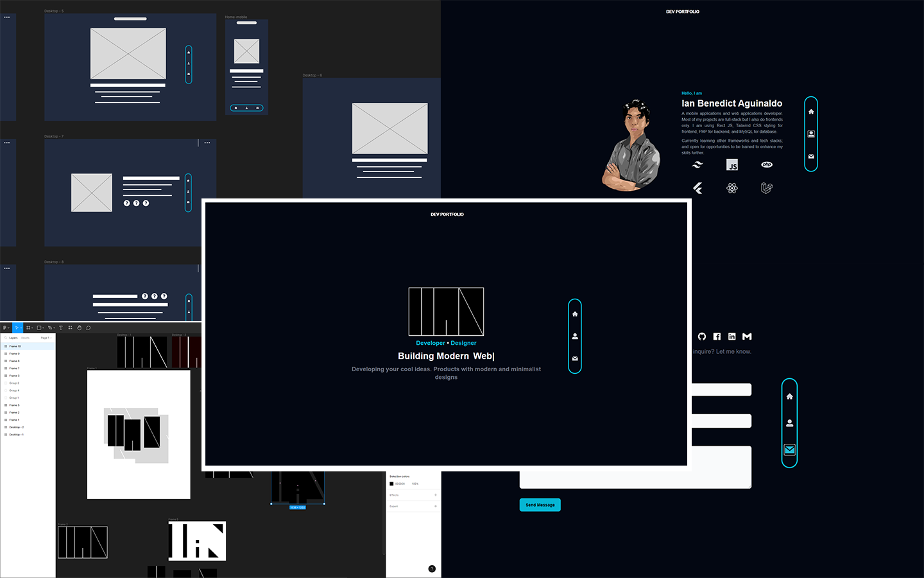Click the Facebook social icon
The height and width of the screenshot is (578, 924).
tap(717, 337)
